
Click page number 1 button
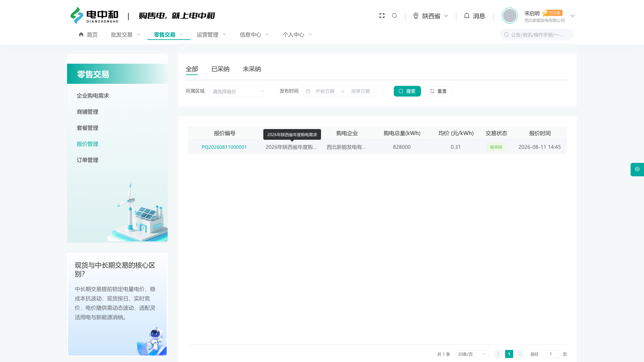pos(509,354)
